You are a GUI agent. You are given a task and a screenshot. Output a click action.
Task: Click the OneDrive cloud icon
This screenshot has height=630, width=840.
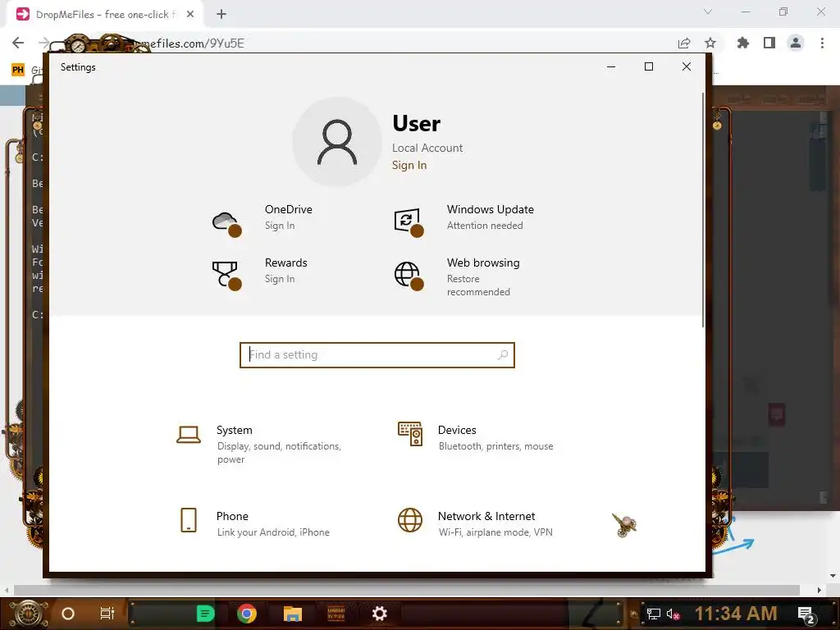coord(226,223)
